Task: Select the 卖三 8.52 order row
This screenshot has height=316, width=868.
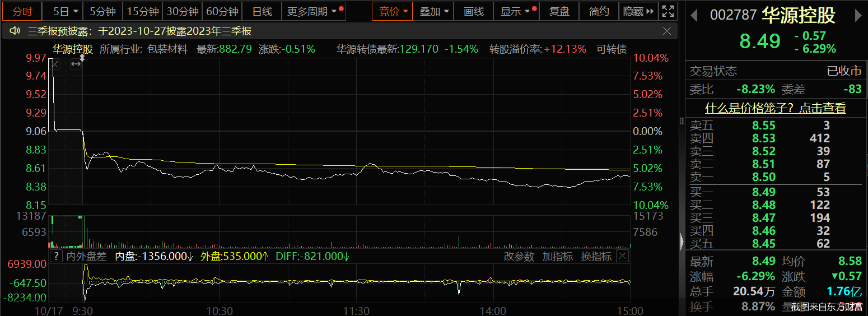Action: pyautogui.click(x=775, y=151)
